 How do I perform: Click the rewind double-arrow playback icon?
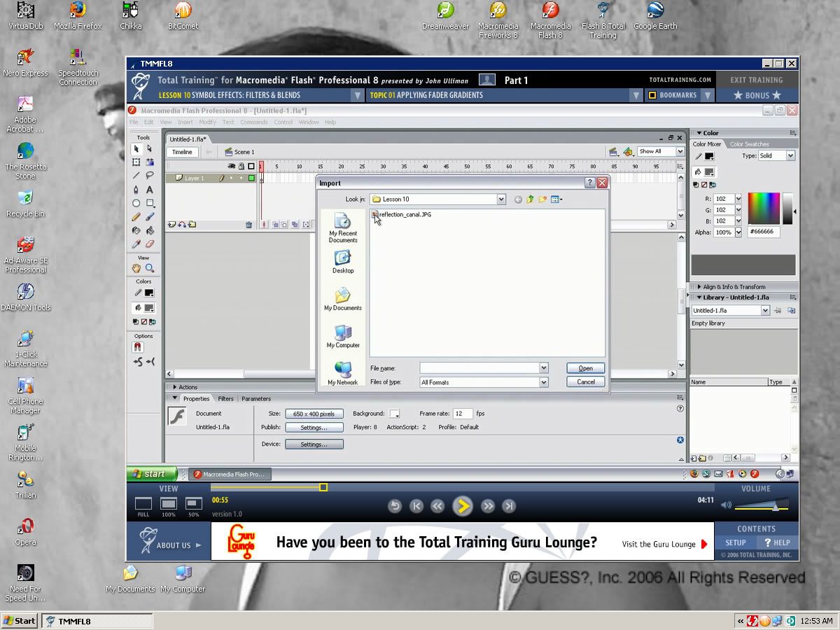[438, 506]
